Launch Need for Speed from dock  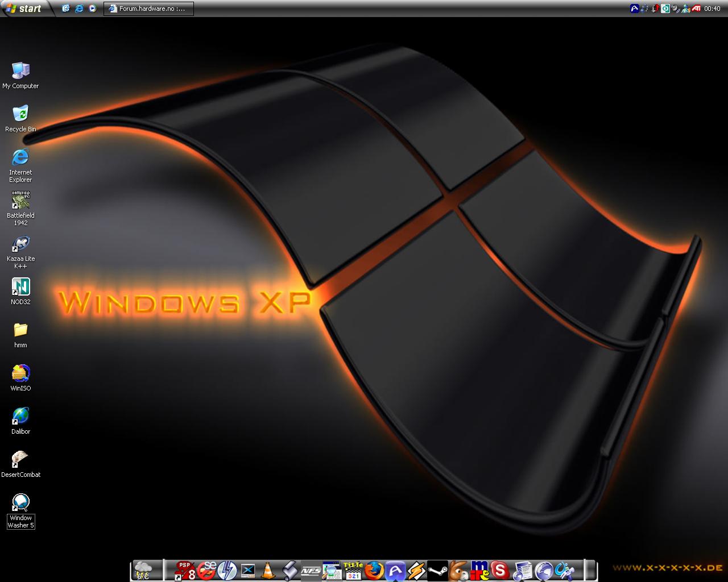[311, 570]
